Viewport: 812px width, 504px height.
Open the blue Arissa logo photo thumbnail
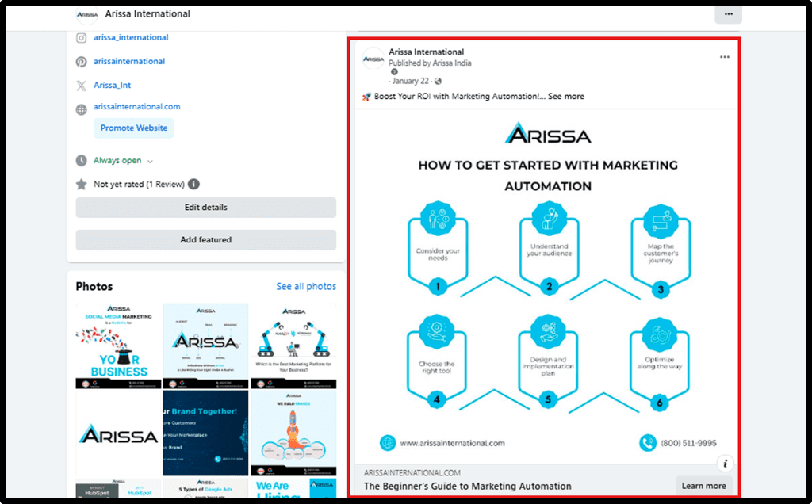point(205,346)
